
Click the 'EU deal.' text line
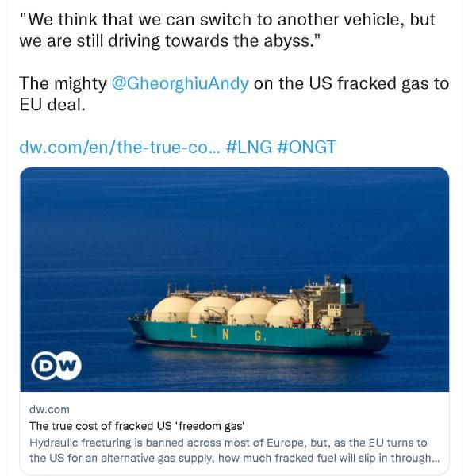coord(52,105)
